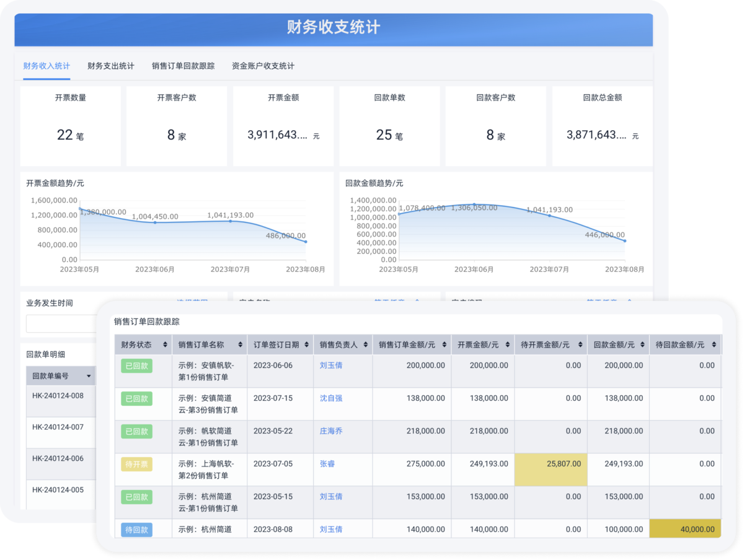
Task: Click 已回款 badge in the 2023-07-15 row
Action: pos(136,398)
